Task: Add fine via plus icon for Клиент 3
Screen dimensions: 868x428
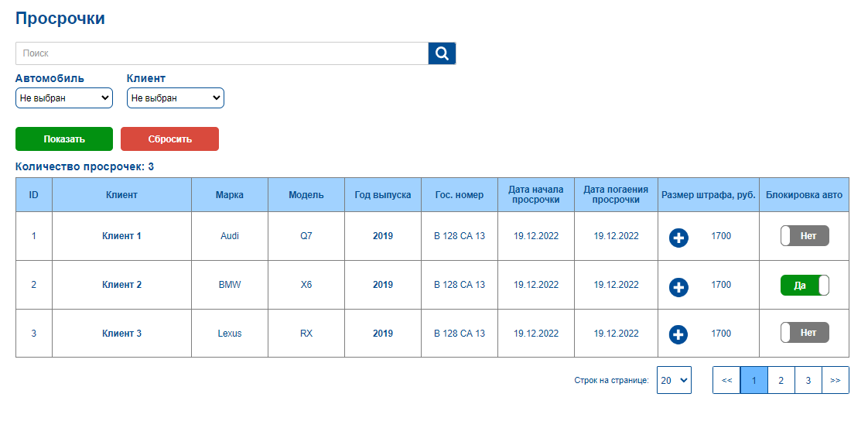Action: click(x=678, y=335)
